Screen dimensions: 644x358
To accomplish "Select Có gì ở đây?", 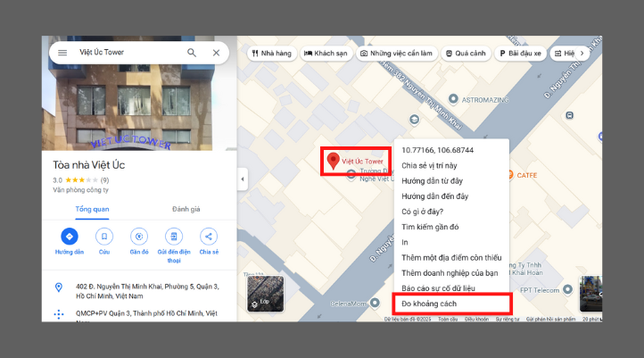I will coord(422,212).
